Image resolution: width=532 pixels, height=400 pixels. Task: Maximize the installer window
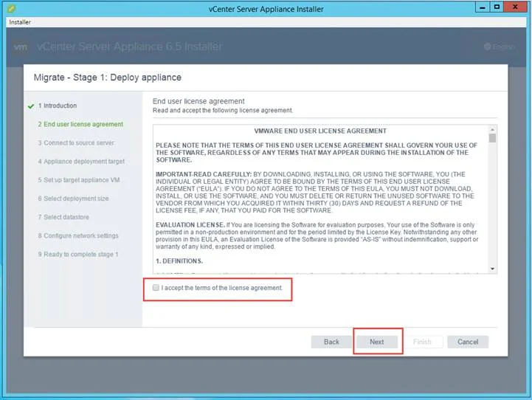coord(497,7)
